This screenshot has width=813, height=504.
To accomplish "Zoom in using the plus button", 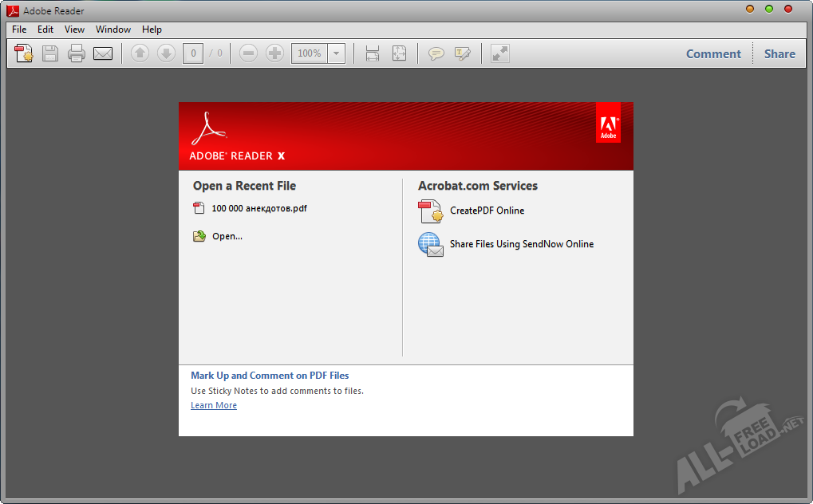I will click(x=274, y=53).
